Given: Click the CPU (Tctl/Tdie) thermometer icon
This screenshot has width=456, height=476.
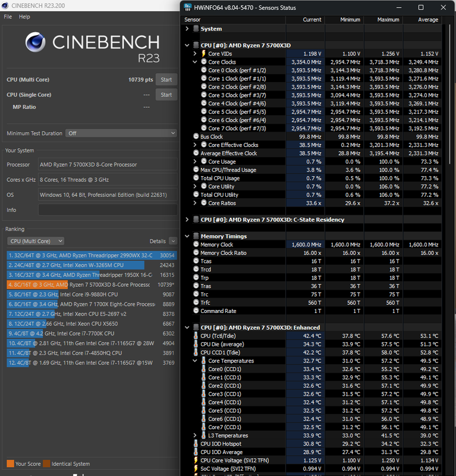Looking at the screenshot, I should (x=196, y=336).
